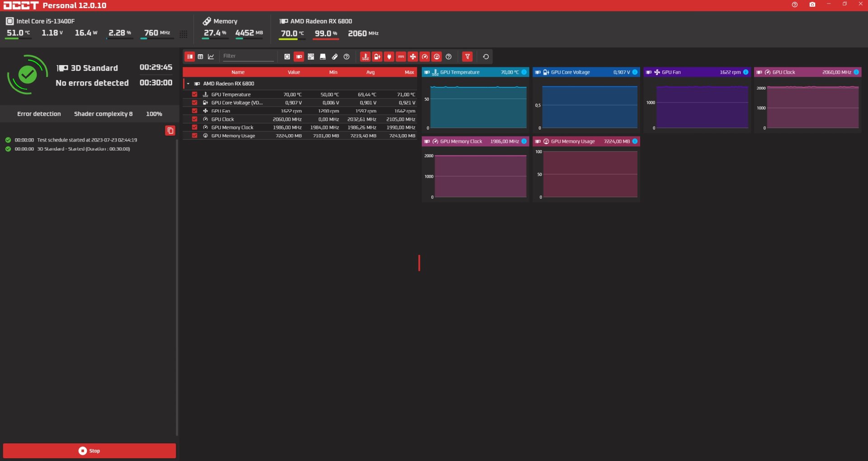Toggle the motherboard device filter icon
Image resolution: width=868 pixels, height=461 pixels.
coord(311,56)
